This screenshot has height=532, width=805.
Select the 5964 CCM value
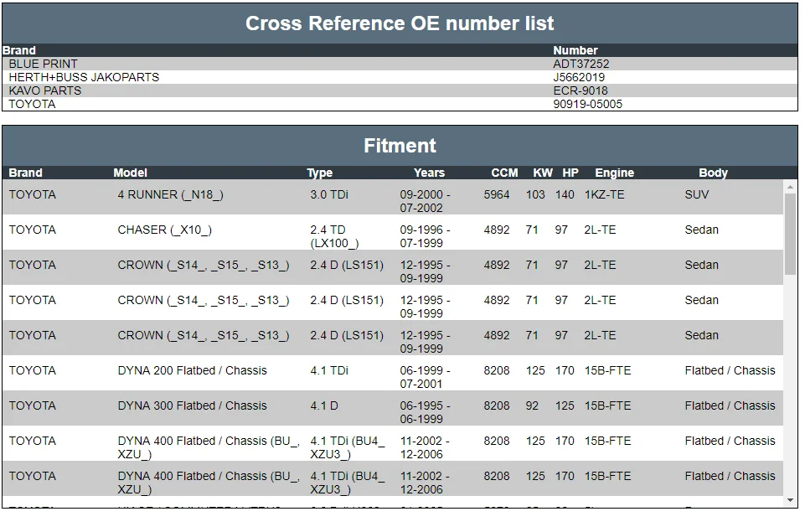click(x=497, y=194)
